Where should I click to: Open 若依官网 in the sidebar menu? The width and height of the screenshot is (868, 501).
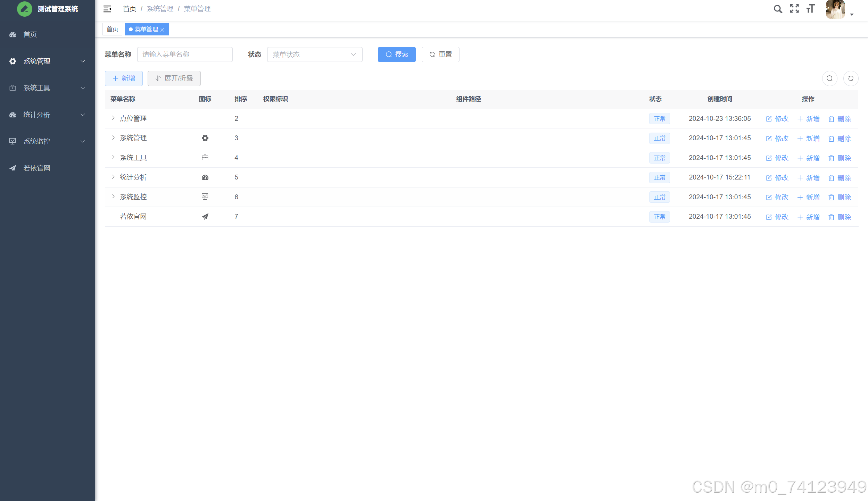[37, 168]
